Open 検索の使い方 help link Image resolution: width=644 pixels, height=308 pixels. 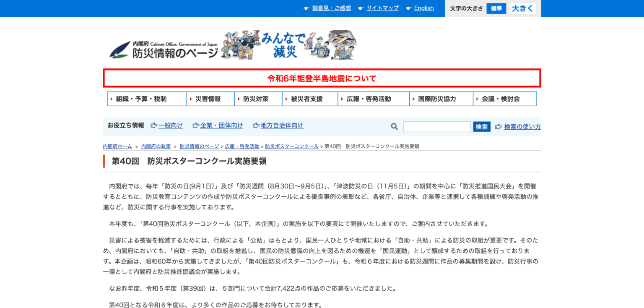(522, 127)
